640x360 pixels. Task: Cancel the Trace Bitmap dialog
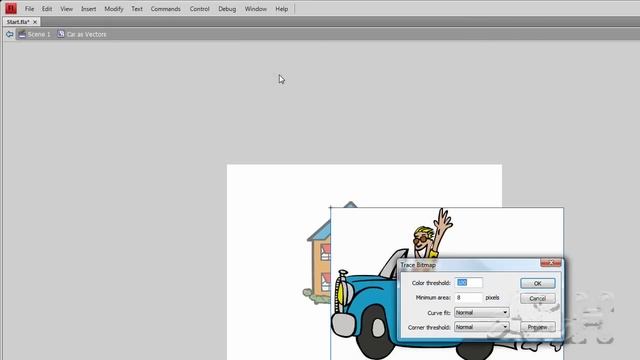tap(538, 298)
